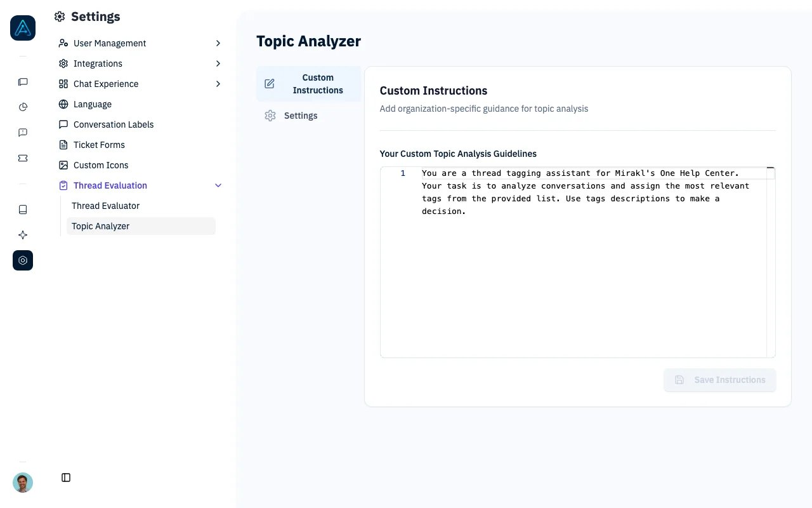Open the analytics pie chart icon
The height and width of the screenshot is (508, 812).
[x=23, y=107]
